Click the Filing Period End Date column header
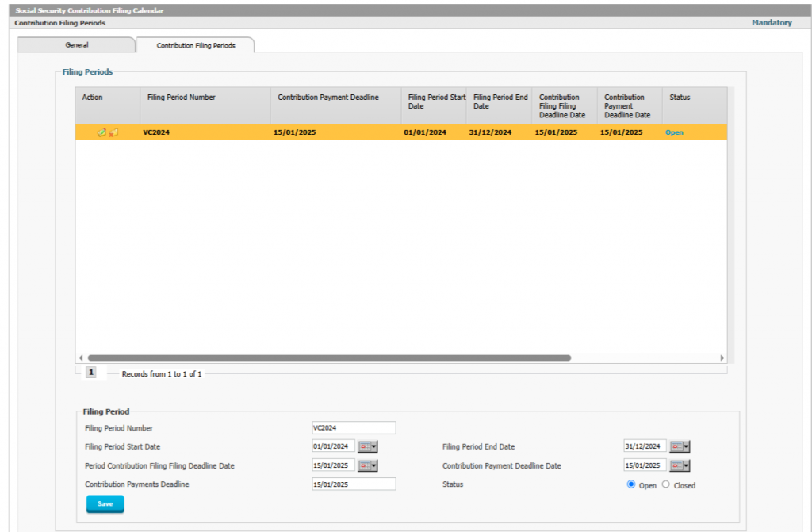 [x=500, y=105]
